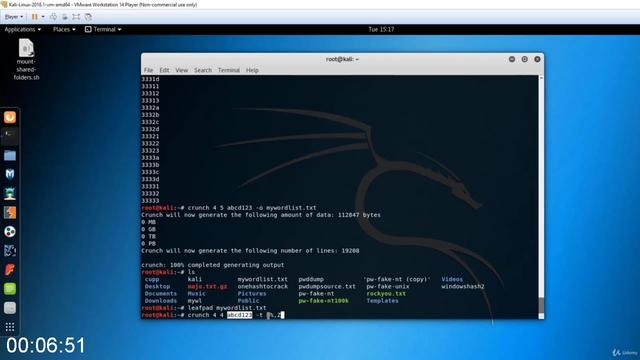
Task: Open the Places menu in Kali top bar
Action: pyautogui.click(x=64, y=29)
